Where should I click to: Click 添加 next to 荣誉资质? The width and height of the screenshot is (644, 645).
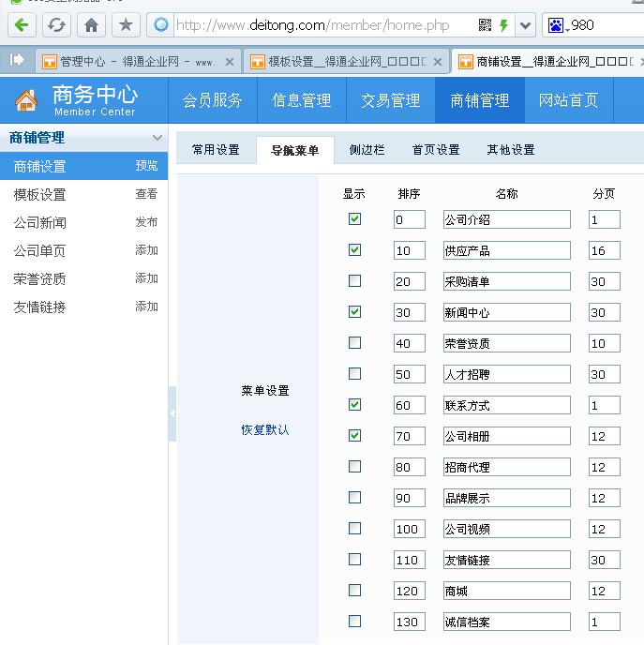click(x=146, y=278)
